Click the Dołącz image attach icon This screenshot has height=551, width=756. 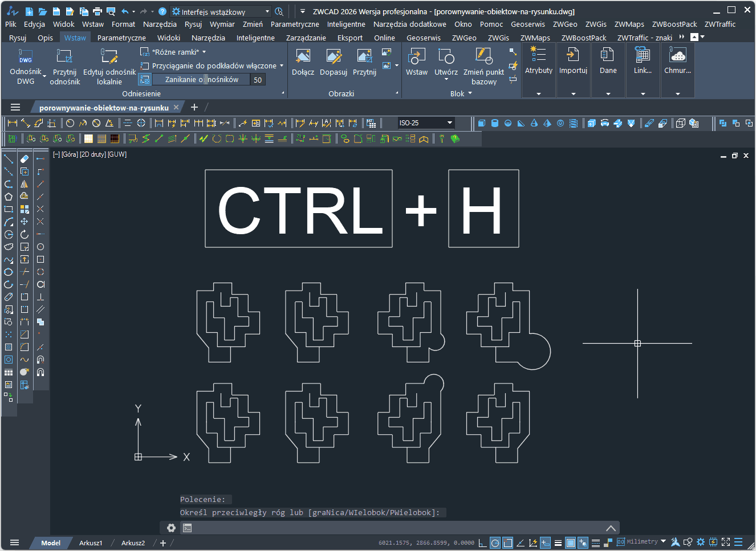pyautogui.click(x=303, y=56)
